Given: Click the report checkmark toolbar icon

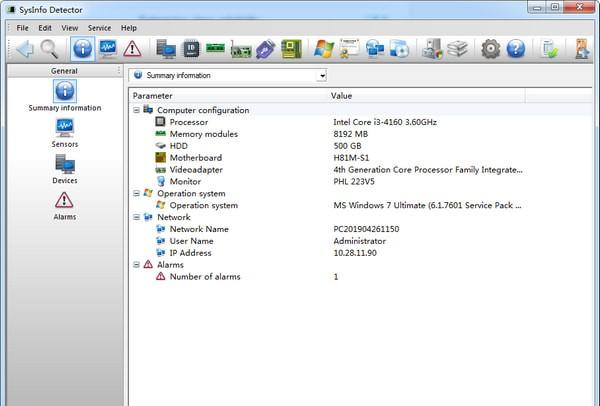Looking at the screenshot, I should 549,49.
